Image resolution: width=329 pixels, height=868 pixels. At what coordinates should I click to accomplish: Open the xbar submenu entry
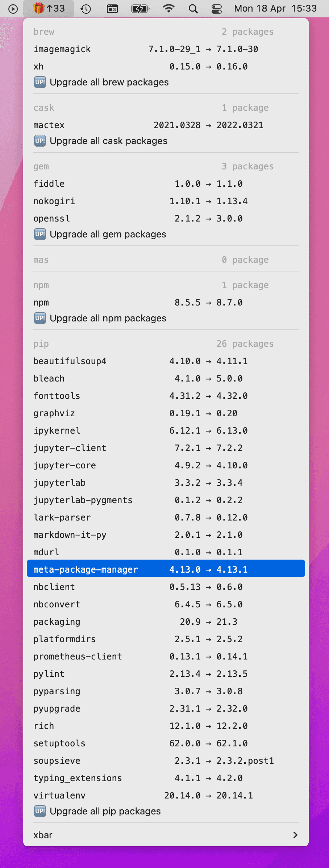point(166,835)
